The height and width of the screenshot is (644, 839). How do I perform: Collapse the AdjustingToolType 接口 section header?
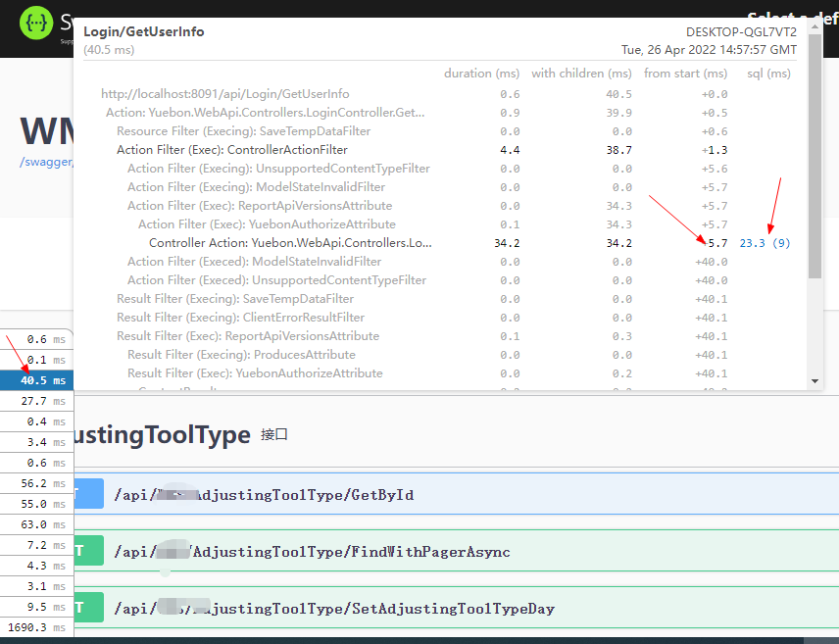pyautogui.click(x=176, y=434)
